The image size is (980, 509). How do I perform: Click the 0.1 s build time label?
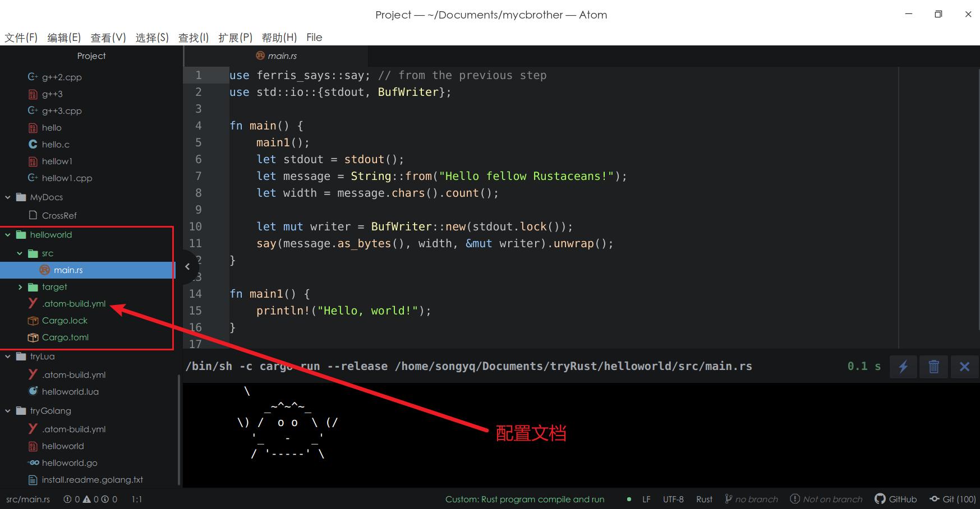tap(864, 366)
